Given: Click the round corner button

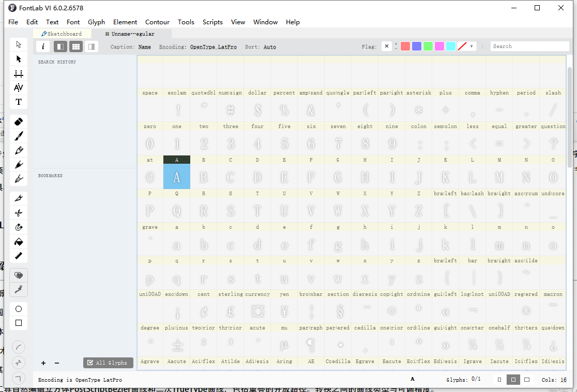Looking at the screenshot, I should 19,378.
